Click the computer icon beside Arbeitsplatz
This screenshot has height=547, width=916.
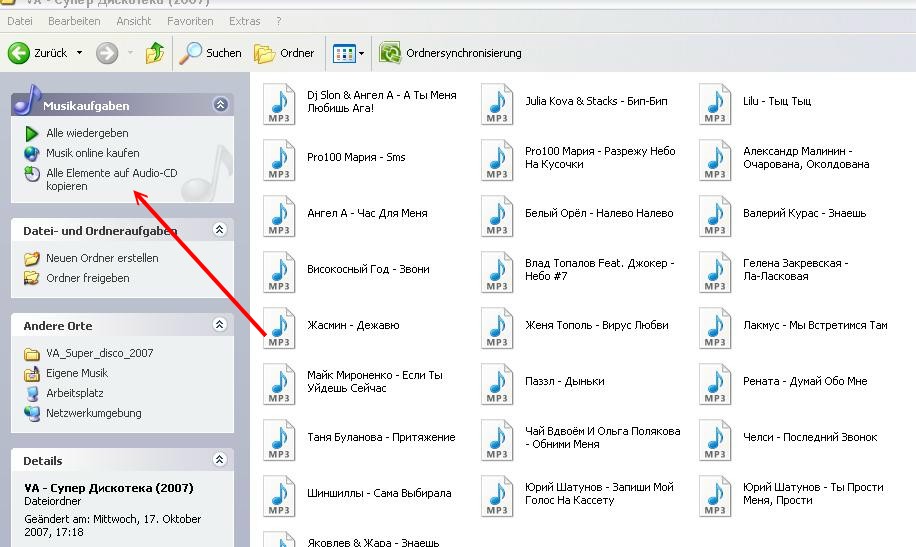[x=32, y=393]
